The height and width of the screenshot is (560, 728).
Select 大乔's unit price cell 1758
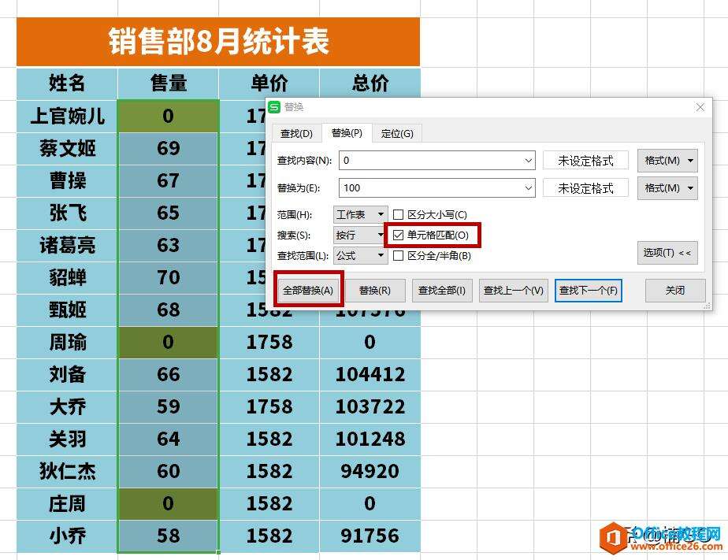(269, 406)
